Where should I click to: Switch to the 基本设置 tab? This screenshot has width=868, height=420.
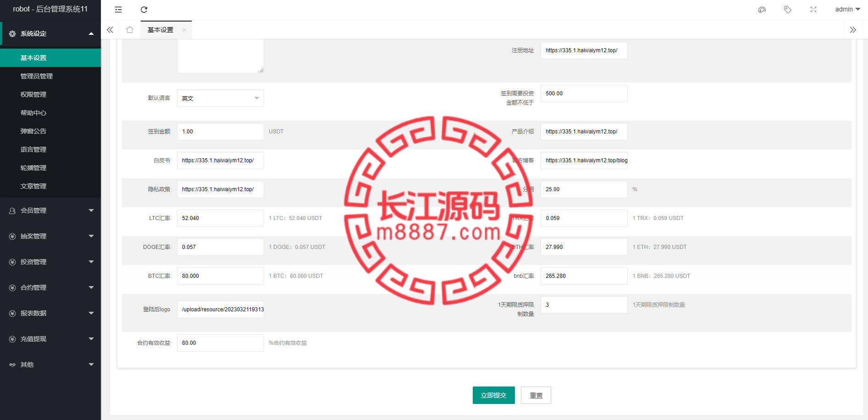160,30
